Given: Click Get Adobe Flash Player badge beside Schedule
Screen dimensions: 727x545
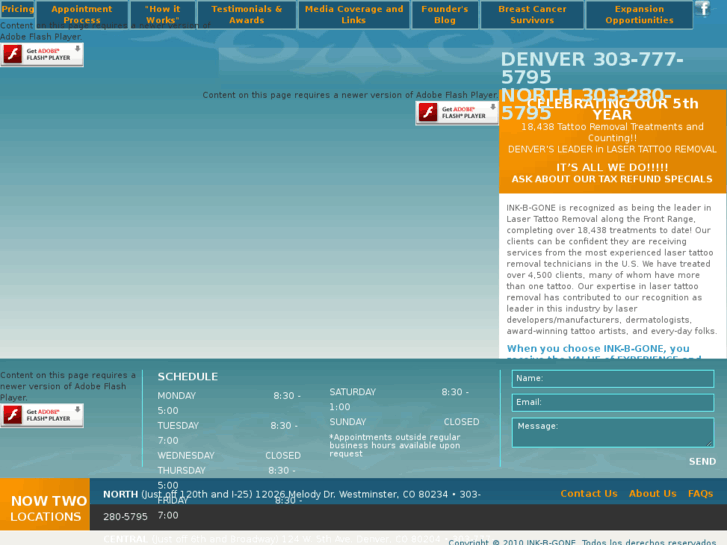Looking at the screenshot, I should (x=42, y=415).
